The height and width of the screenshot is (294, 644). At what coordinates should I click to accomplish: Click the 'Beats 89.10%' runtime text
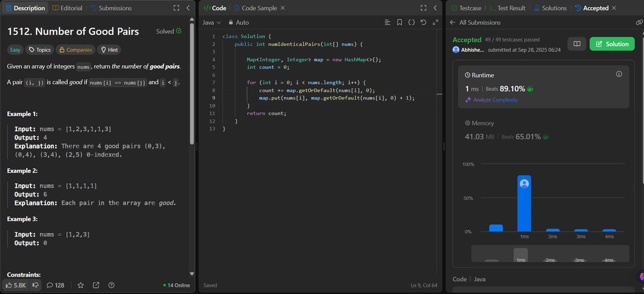(x=507, y=88)
